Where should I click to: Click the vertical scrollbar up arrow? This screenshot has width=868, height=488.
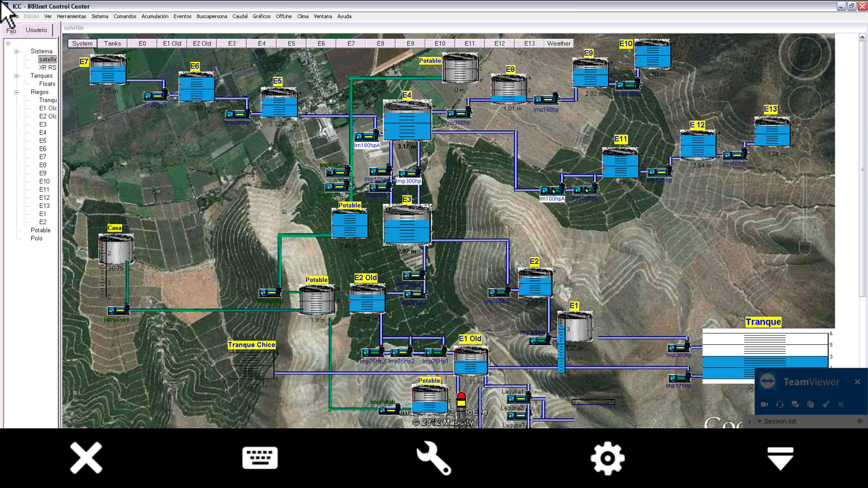pyautogui.click(x=862, y=37)
